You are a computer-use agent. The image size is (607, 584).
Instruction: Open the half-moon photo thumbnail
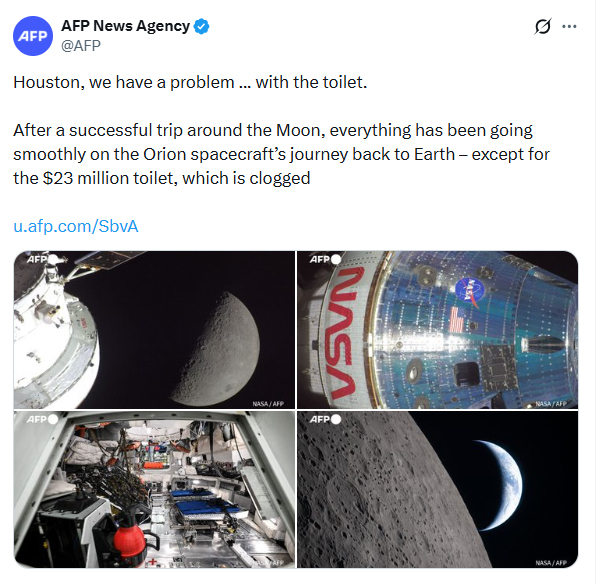coord(154,329)
